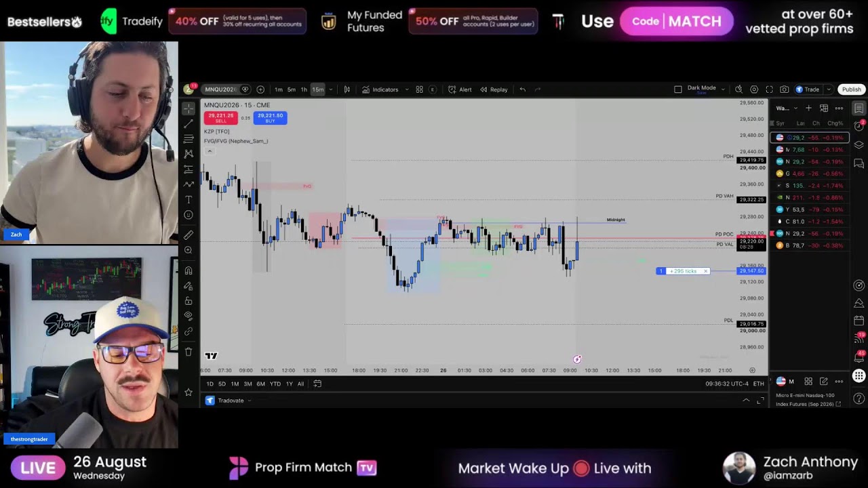Open the patterns drawing tool
This screenshot has width=868, height=488.
click(x=189, y=154)
